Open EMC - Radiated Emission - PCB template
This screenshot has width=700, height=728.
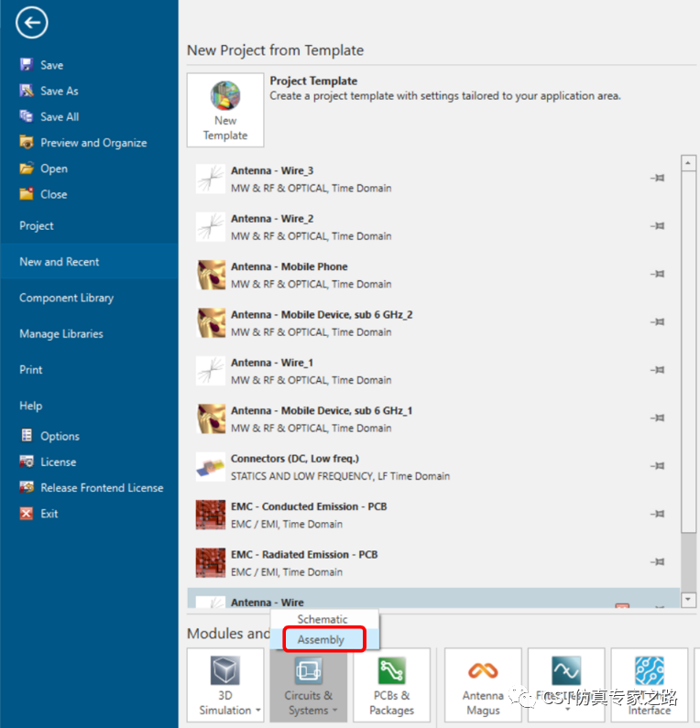(x=433, y=563)
